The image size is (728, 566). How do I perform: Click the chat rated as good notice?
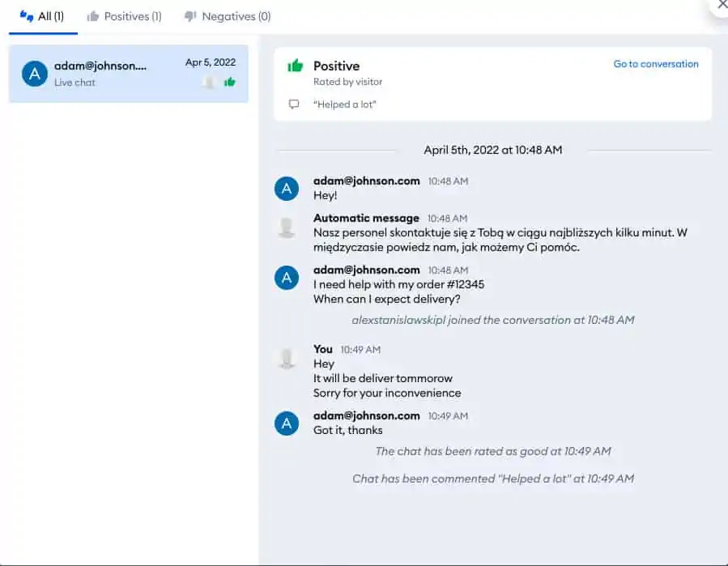(492, 451)
